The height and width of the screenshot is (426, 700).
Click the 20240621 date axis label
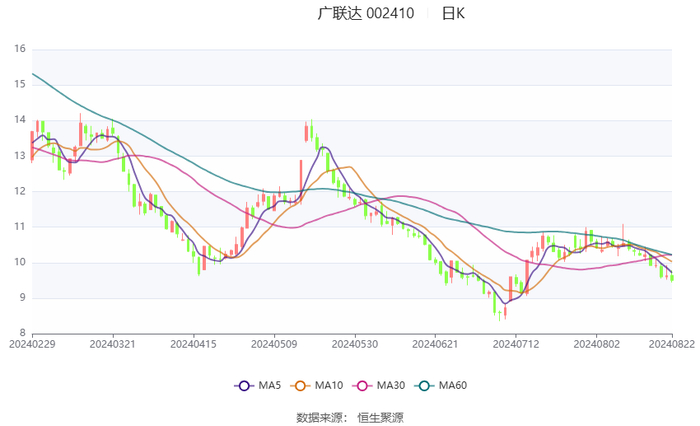[x=435, y=344]
